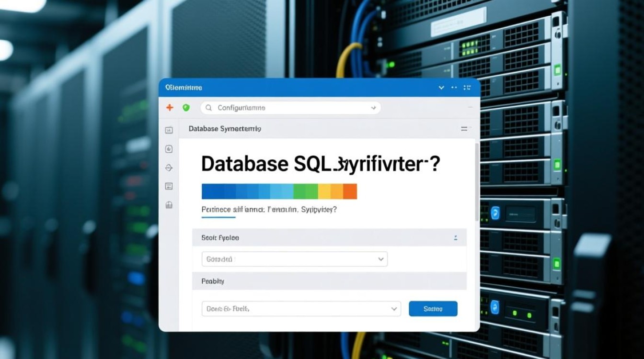Click the magnifier icon in search box
The height and width of the screenshot is (359, 644).
pos(208,108)
